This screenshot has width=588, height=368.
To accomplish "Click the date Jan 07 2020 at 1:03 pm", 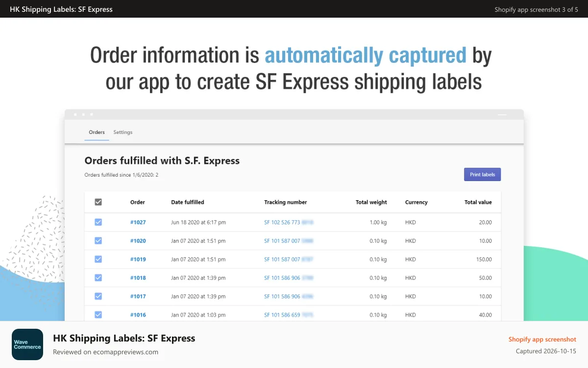I will [198, 315].
